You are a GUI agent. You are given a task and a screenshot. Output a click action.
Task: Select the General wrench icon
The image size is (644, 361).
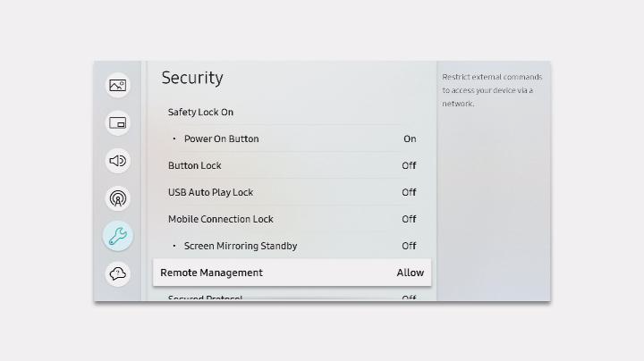pyautogui.click(x=117, y=236)
